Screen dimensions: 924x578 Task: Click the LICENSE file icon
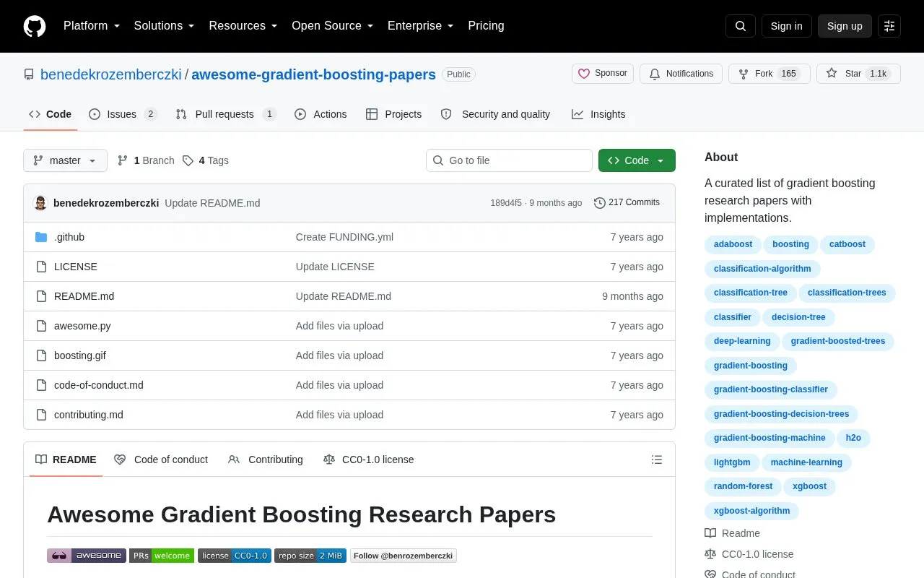[x=41, y=267]
